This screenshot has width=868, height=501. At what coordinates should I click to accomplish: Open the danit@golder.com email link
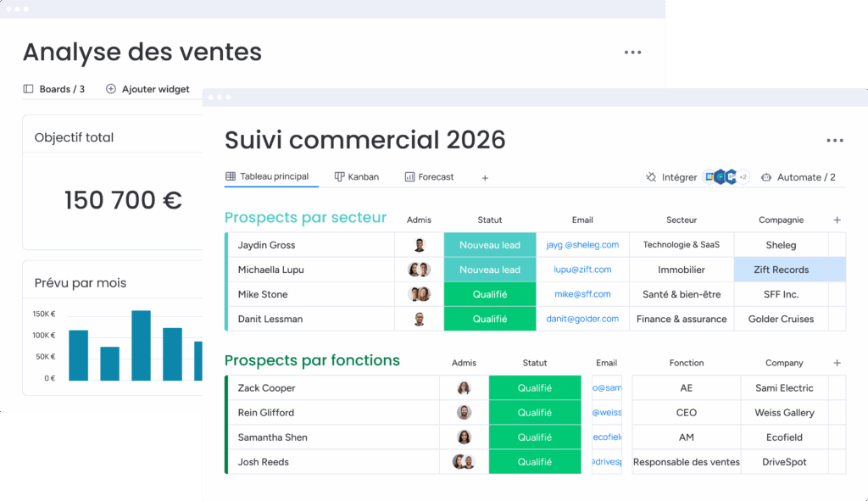click(x=582, y=319)
